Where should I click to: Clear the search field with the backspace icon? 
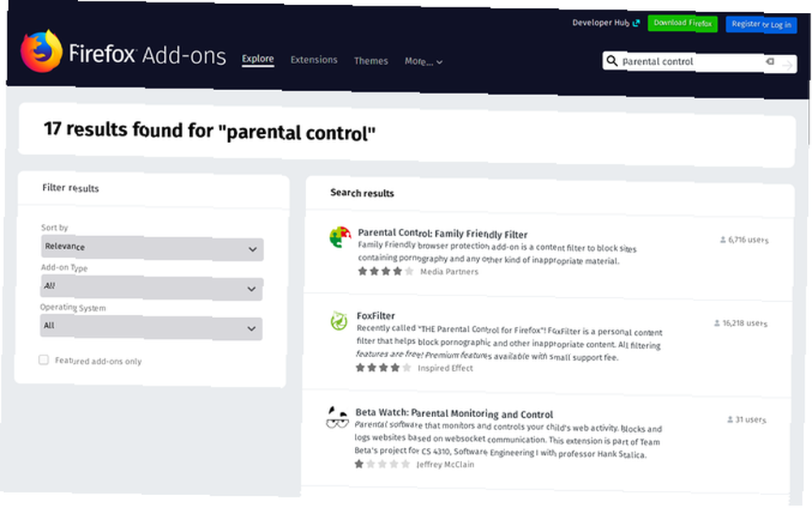tap(770, 62)
